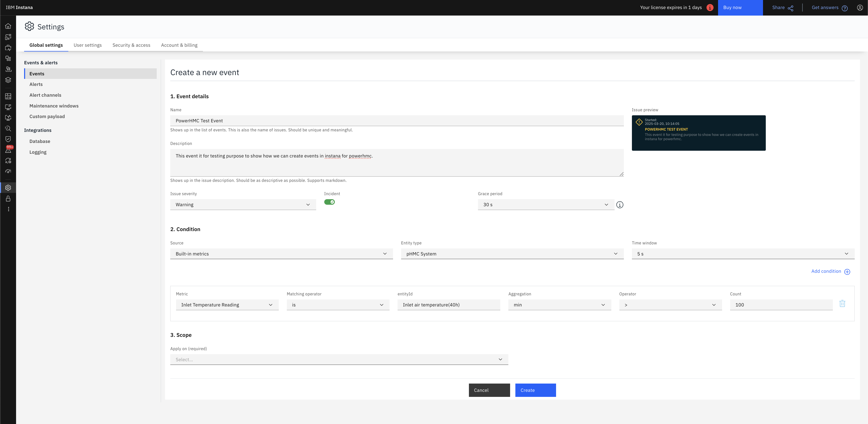Open the Issue severity Warning dropdown
Viewport: 868px width, 424px height.
(243, 204)
